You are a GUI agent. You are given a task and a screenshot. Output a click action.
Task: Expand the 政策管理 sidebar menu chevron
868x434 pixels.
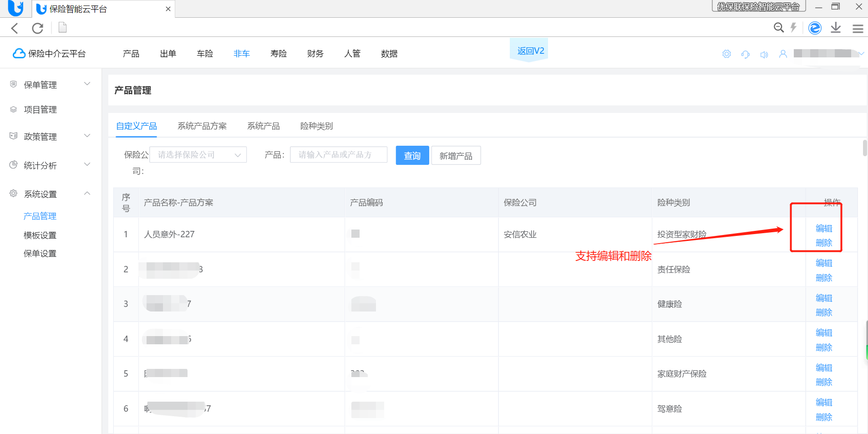(87, 136)
